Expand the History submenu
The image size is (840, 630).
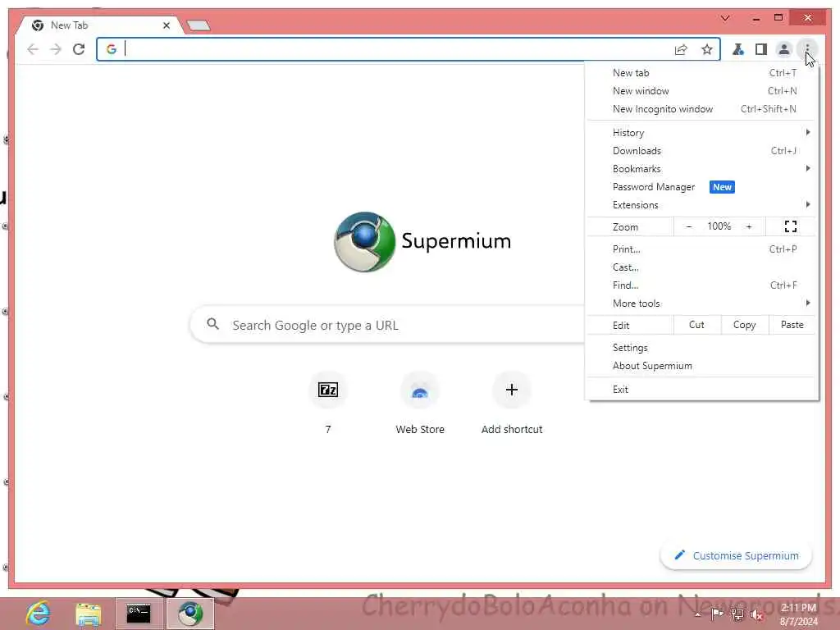tap(702, 133)
